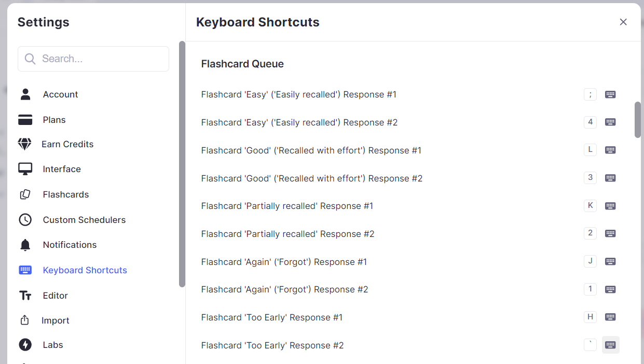Open Earn Credits page
The image size is (644, 364).
pos(67,144)
